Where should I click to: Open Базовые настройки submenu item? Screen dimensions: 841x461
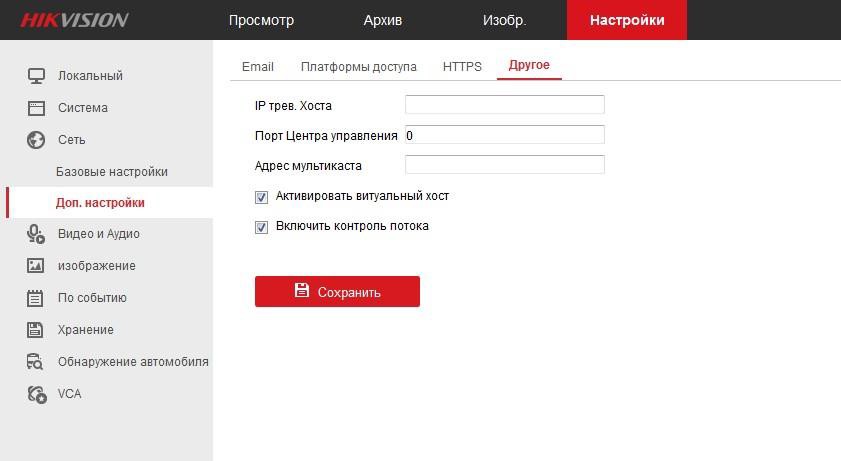pyautogui.click(x=112, y=172)
